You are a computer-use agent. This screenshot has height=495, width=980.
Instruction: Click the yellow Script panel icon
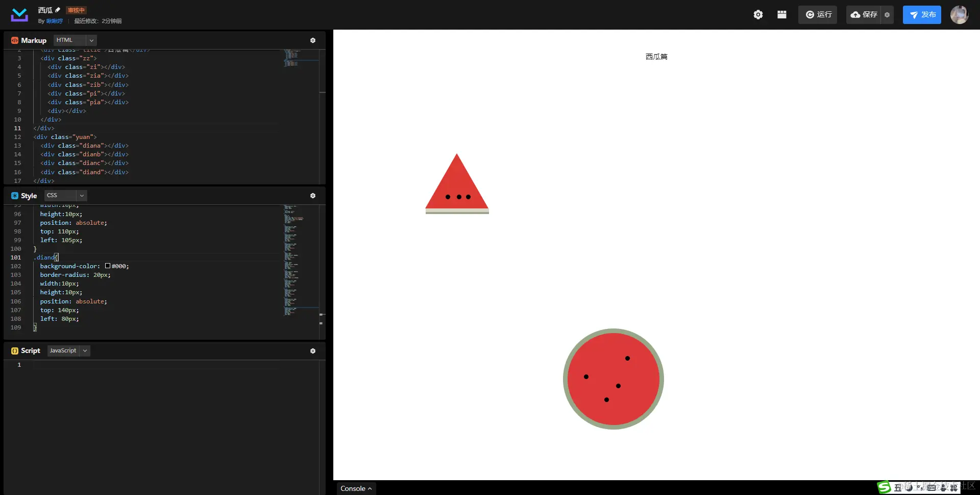click(15, 351)
